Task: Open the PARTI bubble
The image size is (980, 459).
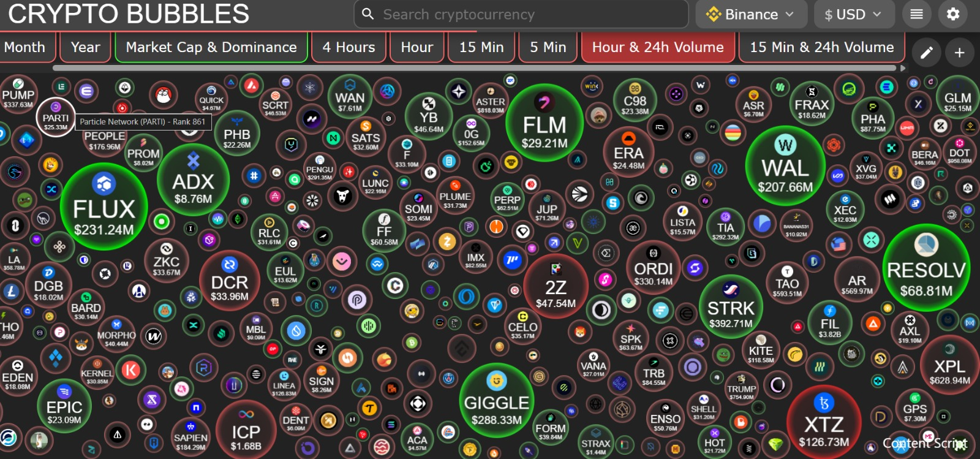Action: [56, 116]
